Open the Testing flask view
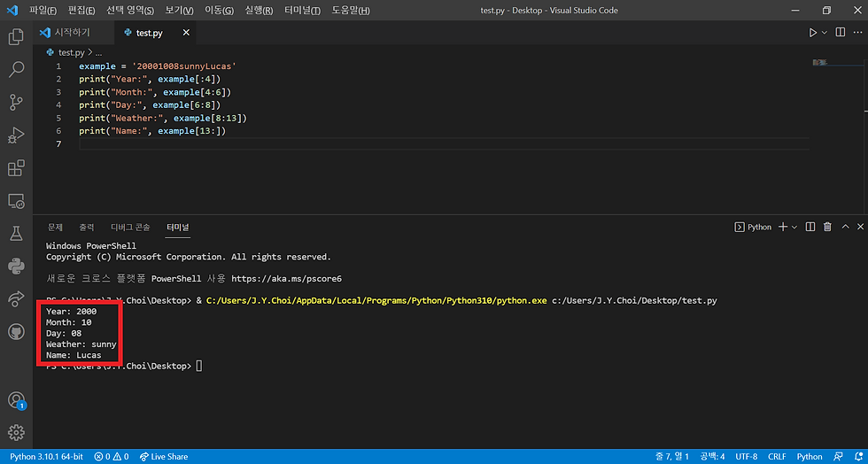 pos(16,233)
